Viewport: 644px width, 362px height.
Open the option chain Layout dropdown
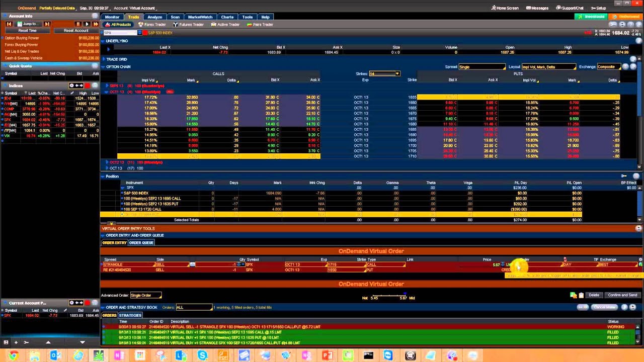tap(548, 67)
